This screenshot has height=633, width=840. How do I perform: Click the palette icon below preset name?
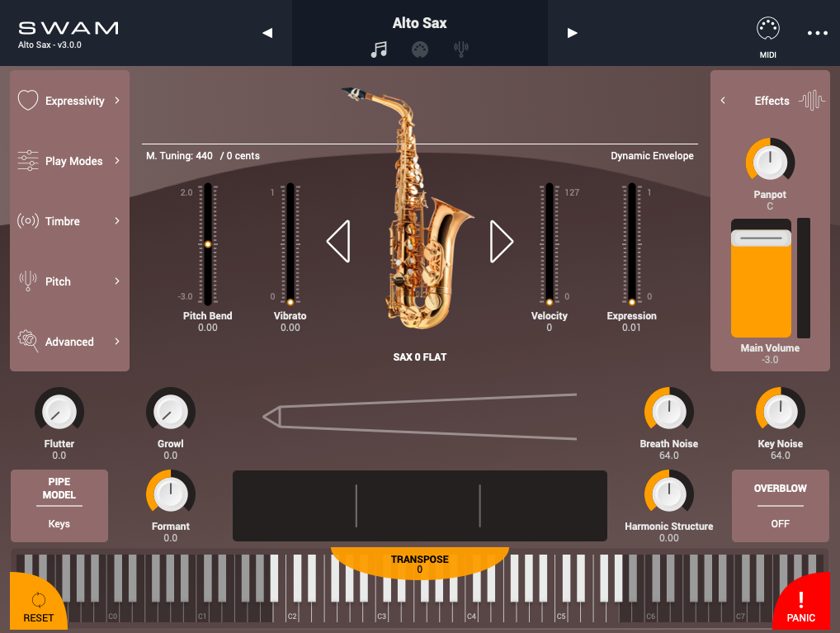coord(420,50)
